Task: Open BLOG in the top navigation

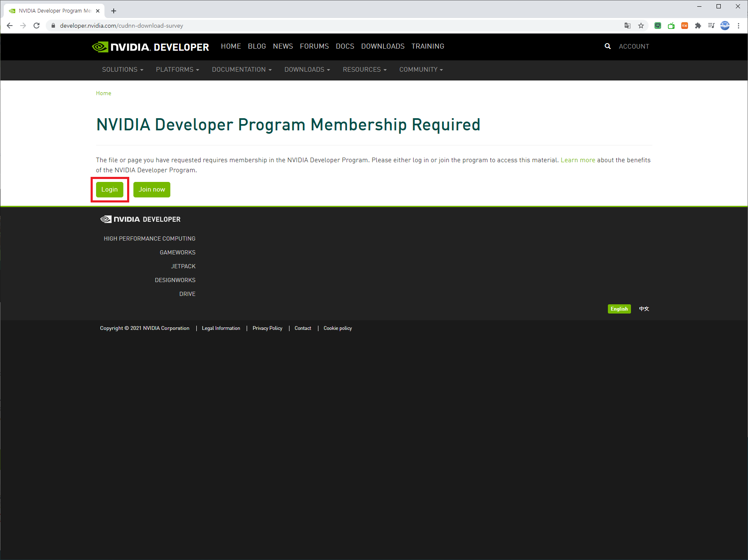Action: point(257,46)
